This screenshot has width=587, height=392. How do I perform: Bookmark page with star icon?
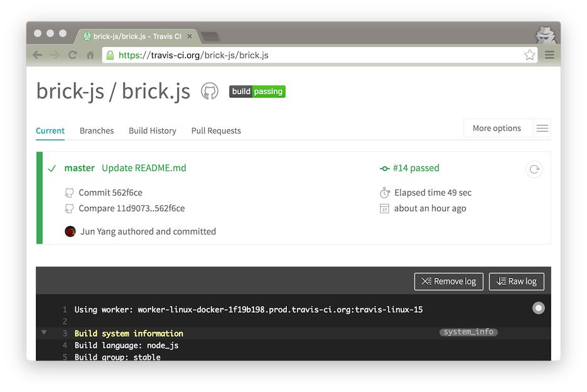(530, 55)
